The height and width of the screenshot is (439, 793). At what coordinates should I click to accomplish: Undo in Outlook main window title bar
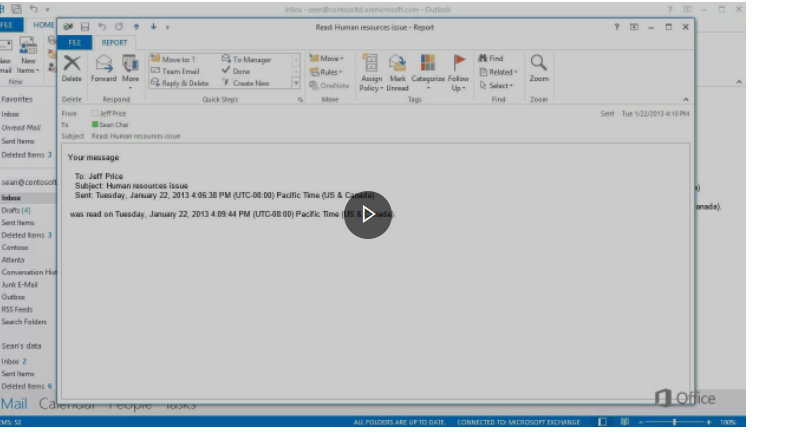(33, 9)
